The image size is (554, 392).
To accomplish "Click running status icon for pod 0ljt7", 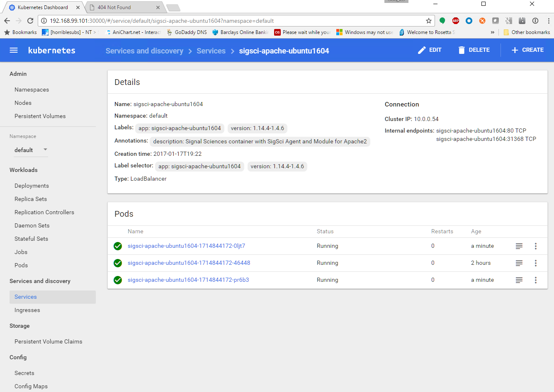I will (118, 246).
